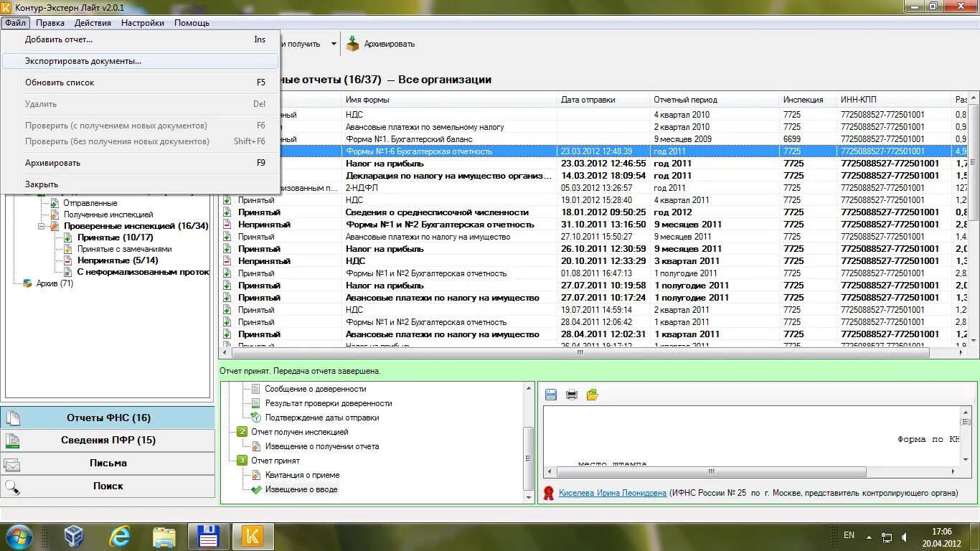Click the EN language indicator in the tray
The width and height of the screenshot is (980, 551).
click(x=849, y=535)
